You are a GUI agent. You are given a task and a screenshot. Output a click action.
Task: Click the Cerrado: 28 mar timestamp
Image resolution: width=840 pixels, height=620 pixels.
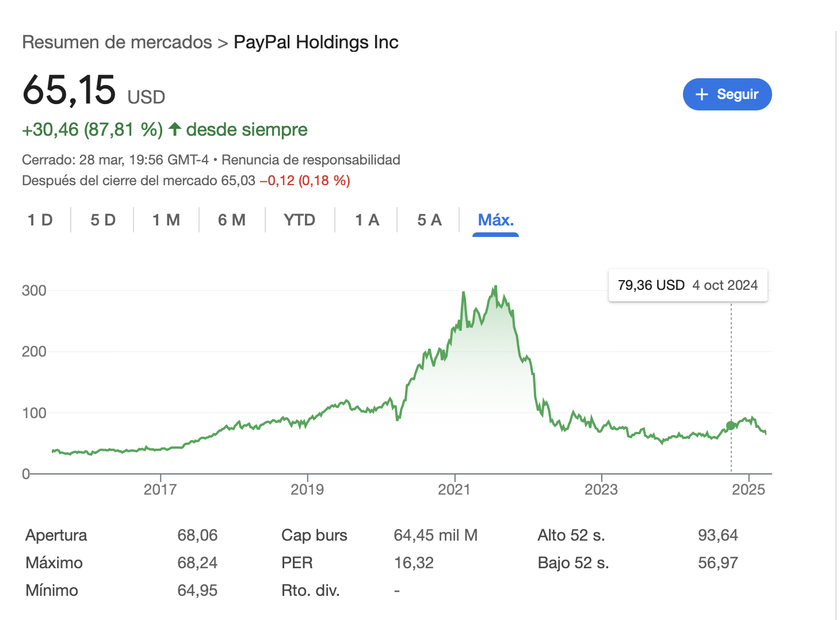pyautogui.click(x=115, y=160)
